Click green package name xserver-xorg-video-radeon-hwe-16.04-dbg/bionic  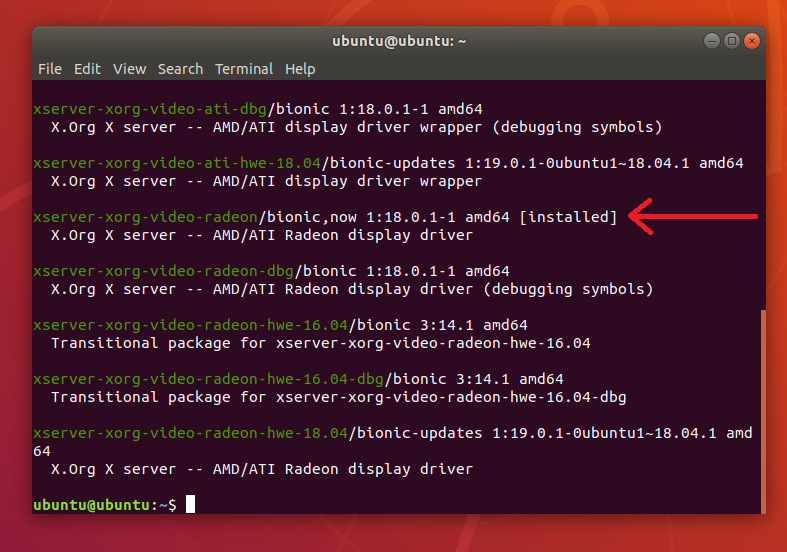click(x=208, y=379)
